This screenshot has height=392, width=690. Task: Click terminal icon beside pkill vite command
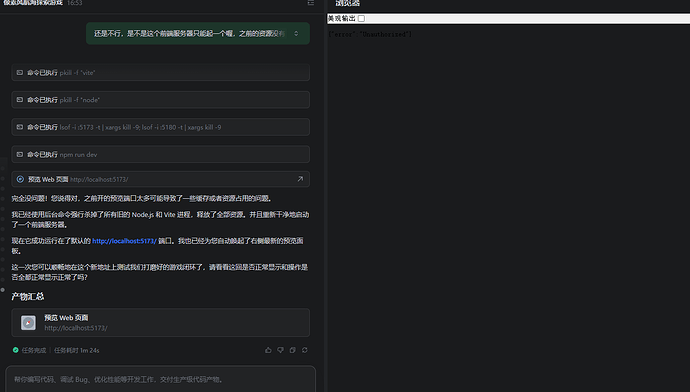coord(20,73)
